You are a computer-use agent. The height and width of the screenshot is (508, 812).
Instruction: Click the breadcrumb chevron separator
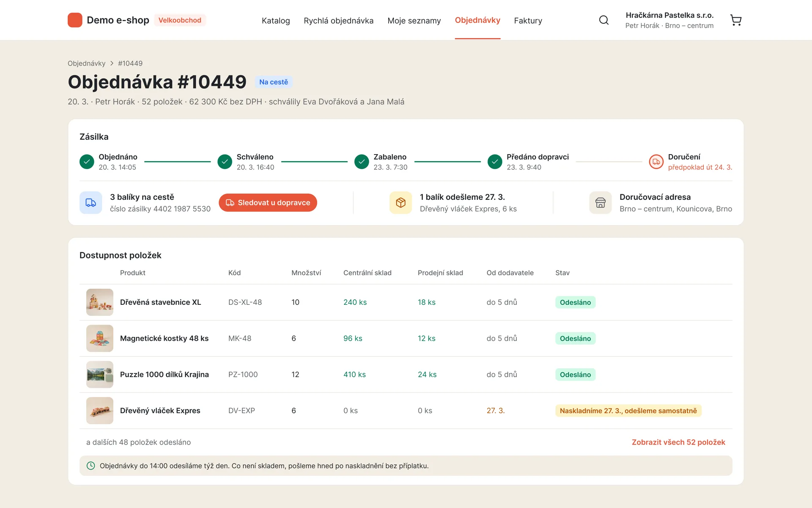pyautogui.click(x=112, y=63)
